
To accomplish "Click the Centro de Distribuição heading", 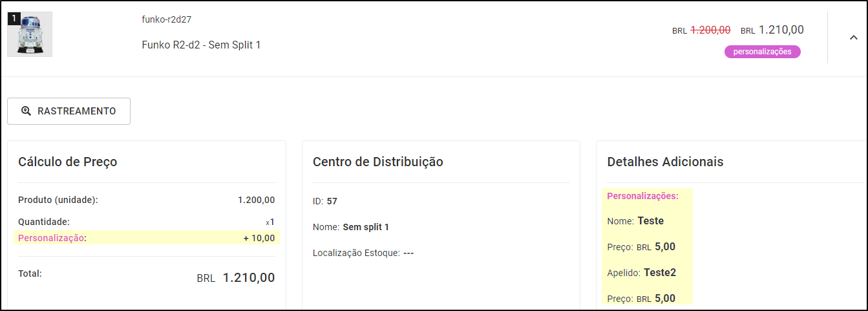I will pyautogui.click(x=378, y=162).
